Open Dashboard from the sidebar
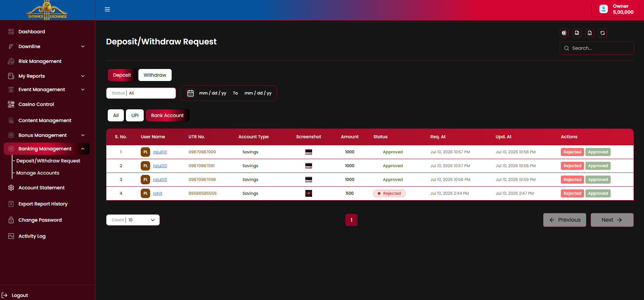Screen dimensions: 644x300 [32, 32]
